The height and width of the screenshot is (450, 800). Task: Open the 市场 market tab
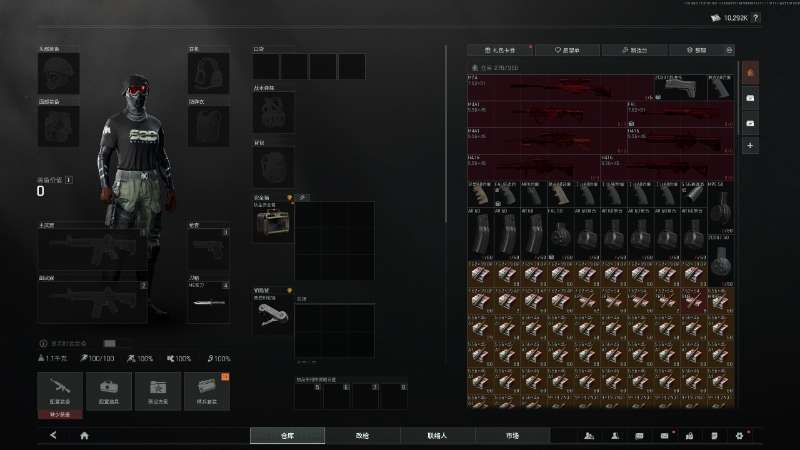[x=512, y=436]
